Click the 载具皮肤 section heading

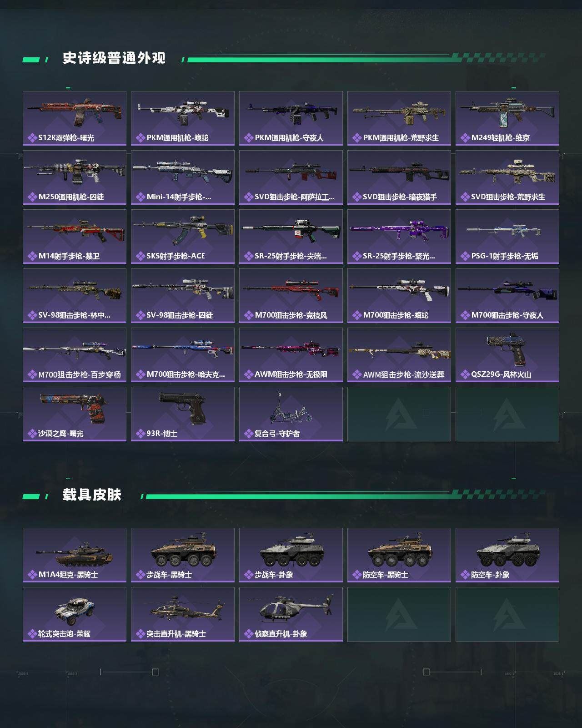coord(92,495)
